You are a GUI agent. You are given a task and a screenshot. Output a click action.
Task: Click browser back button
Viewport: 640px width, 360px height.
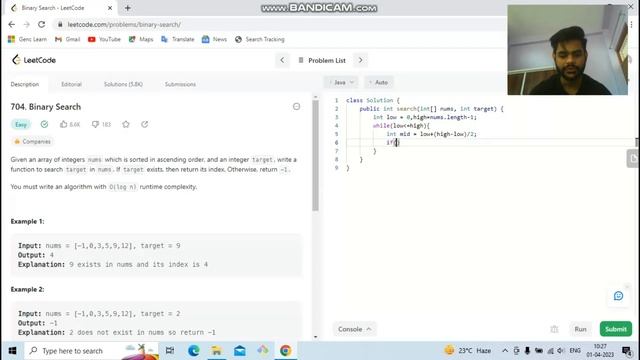point(11,24)
